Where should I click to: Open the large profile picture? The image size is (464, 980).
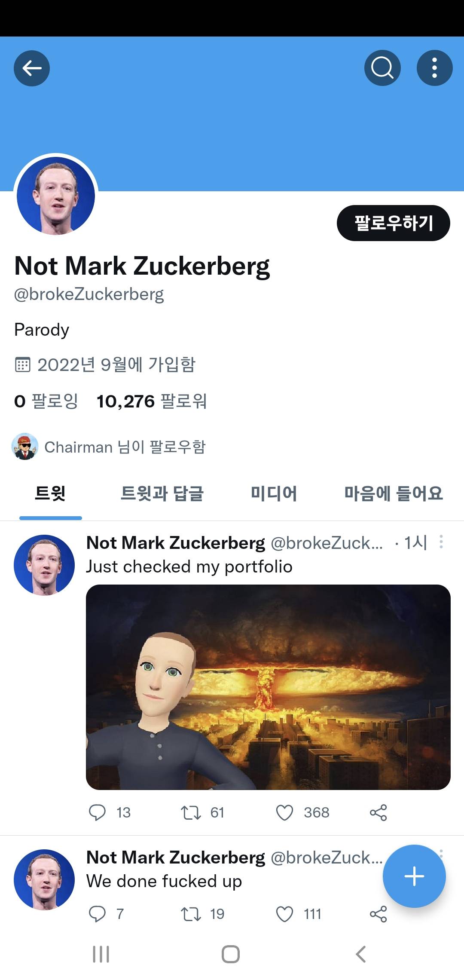pyautogui.click(x=56, y=196)
